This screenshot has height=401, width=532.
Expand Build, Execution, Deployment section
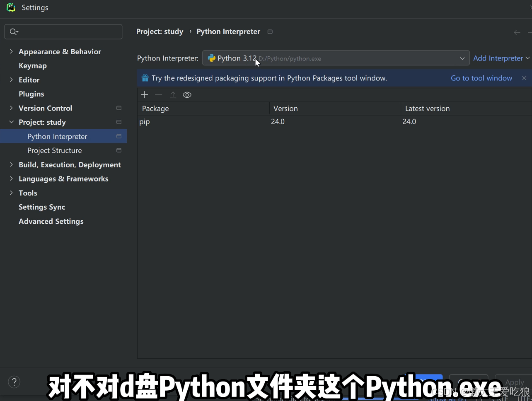[x=11, y=164]
